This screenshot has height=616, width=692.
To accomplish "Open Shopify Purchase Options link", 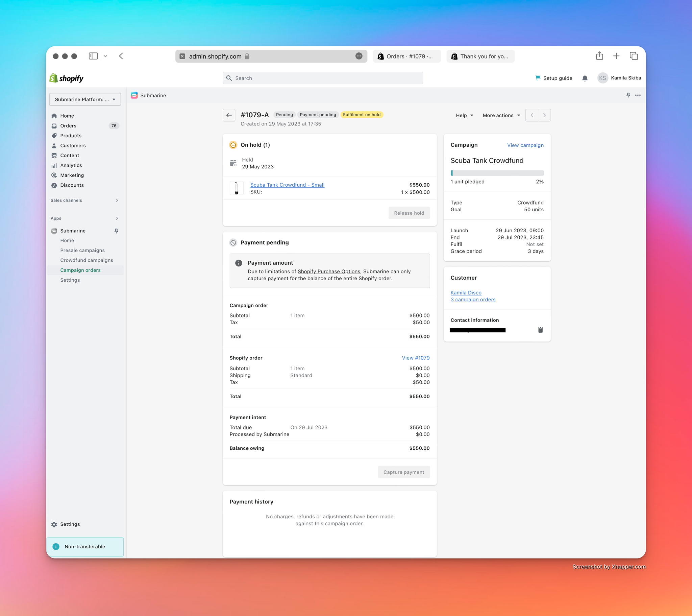I will (x=329, y=271).
